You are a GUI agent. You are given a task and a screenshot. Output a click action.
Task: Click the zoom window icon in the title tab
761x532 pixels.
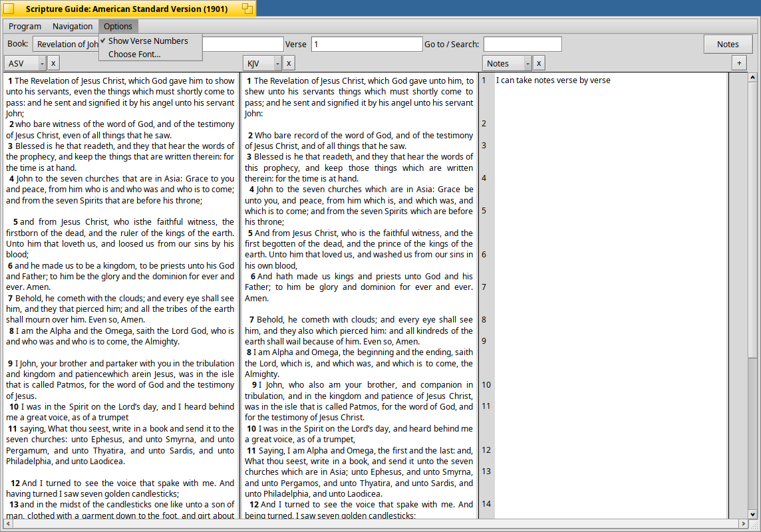(x=247, y=8)
